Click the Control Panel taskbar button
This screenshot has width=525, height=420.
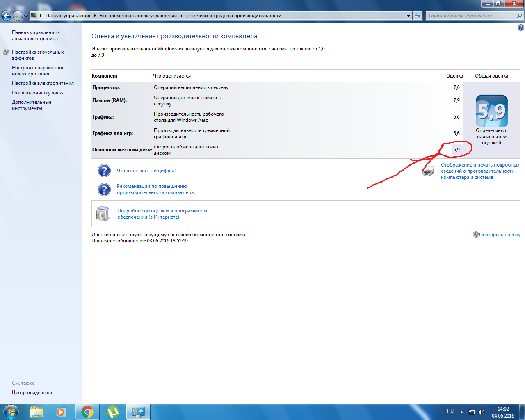(138, 412)
